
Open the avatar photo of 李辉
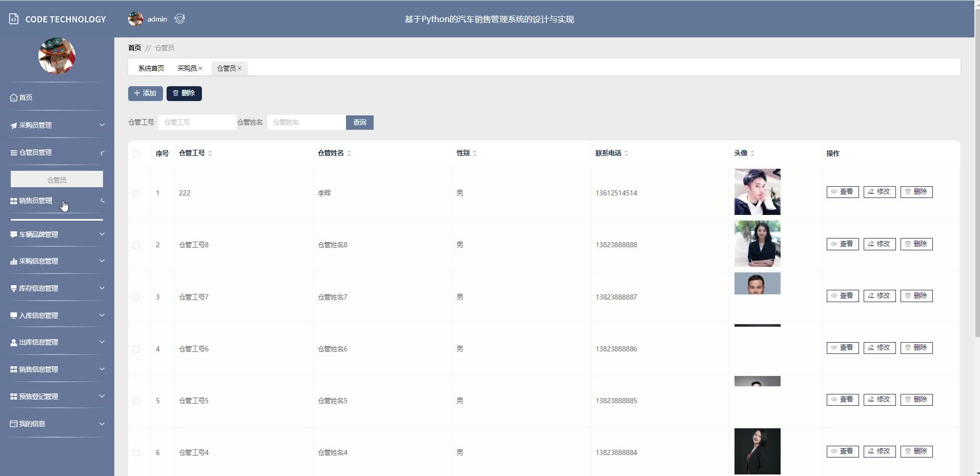757,192
